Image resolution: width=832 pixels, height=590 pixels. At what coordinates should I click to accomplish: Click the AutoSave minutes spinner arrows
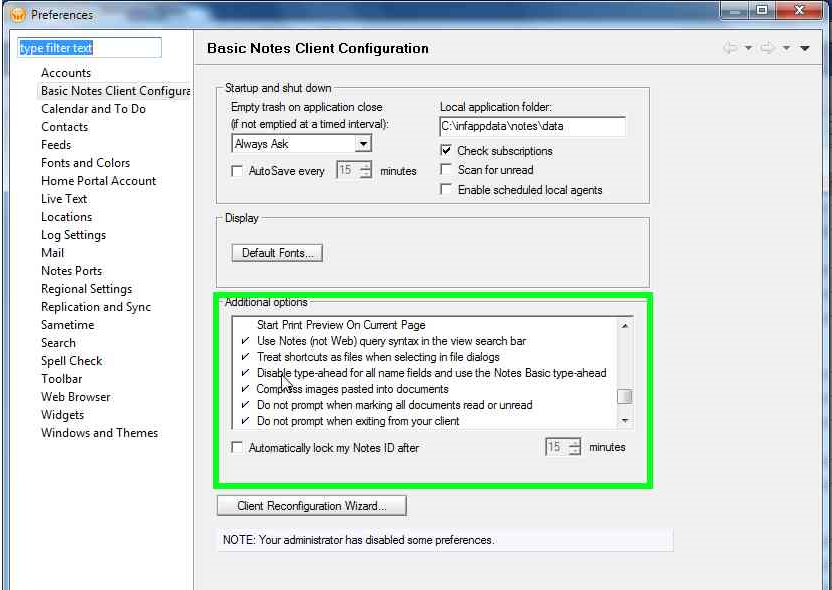pyautogui.click(x=366, y=170)
